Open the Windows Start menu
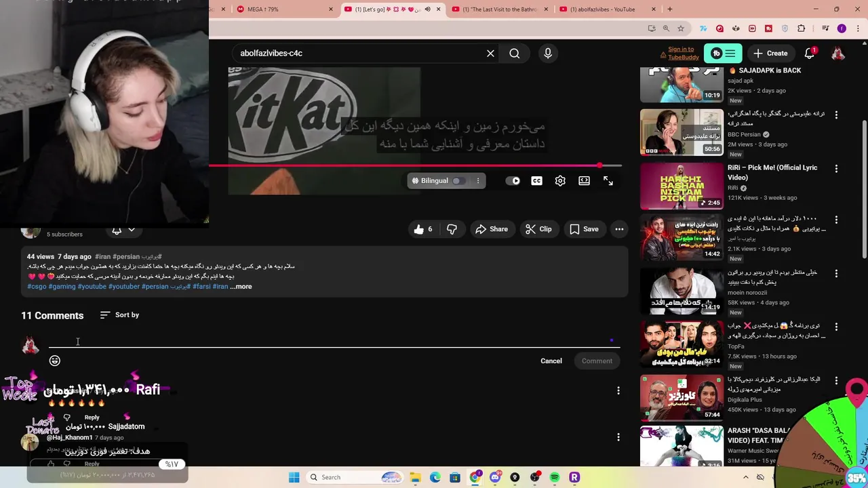Image resolution: width=868 pixels, height=488 pixels. pos(294,477)
